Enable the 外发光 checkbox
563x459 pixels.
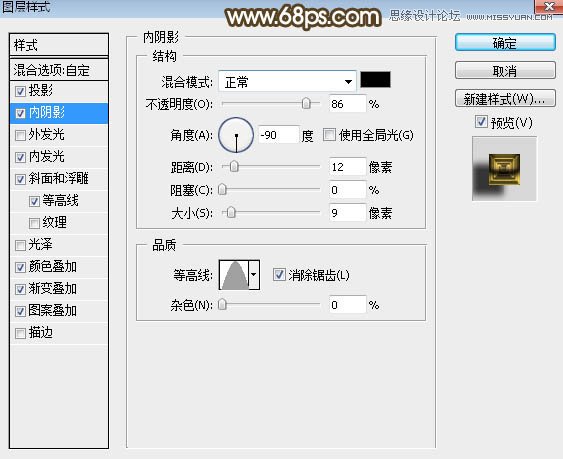[x=20, y=135]
